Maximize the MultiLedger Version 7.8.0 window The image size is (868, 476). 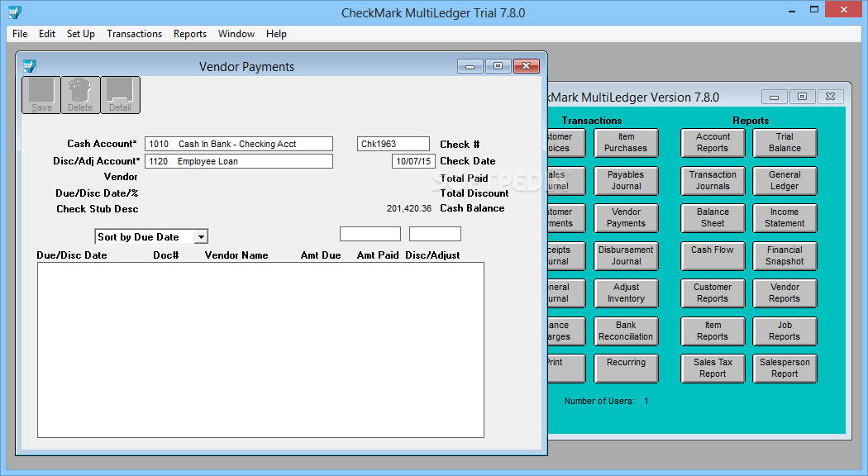click(x=802, y=97)
